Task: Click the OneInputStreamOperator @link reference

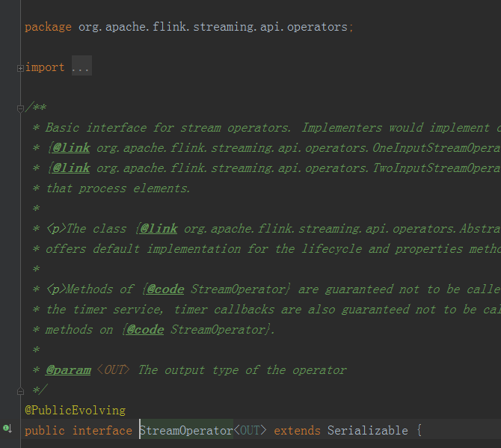Action: (x=299, y=148)
